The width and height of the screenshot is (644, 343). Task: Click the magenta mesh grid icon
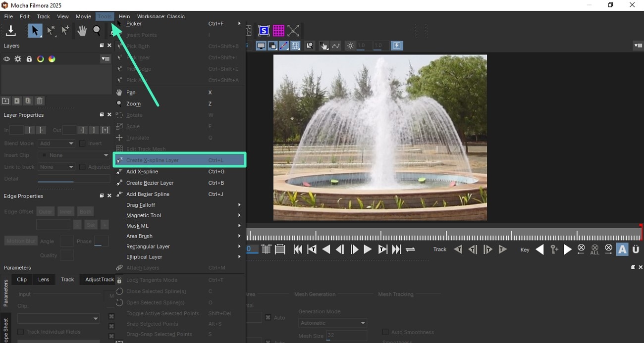[x=278, y=30]
